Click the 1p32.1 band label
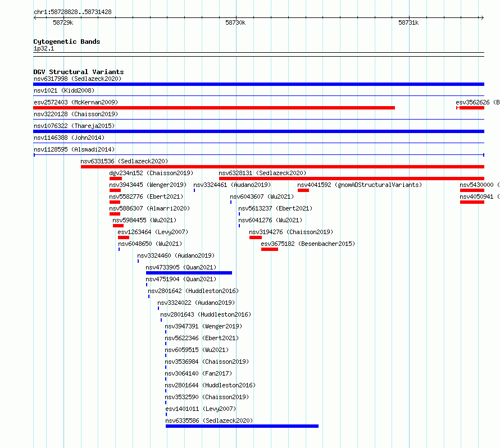Screen dimensions: 500x448 point(44,48)
